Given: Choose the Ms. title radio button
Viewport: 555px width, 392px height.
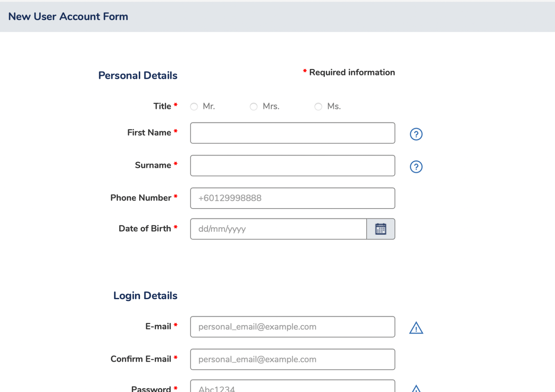Looking at the screenshot, I should 318,107.
